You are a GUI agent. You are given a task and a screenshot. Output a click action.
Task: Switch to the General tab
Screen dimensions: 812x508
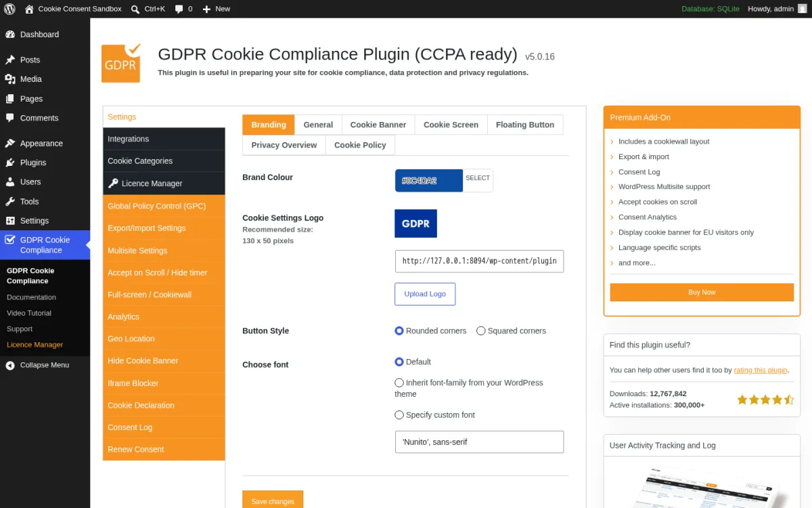pos(318,125)
